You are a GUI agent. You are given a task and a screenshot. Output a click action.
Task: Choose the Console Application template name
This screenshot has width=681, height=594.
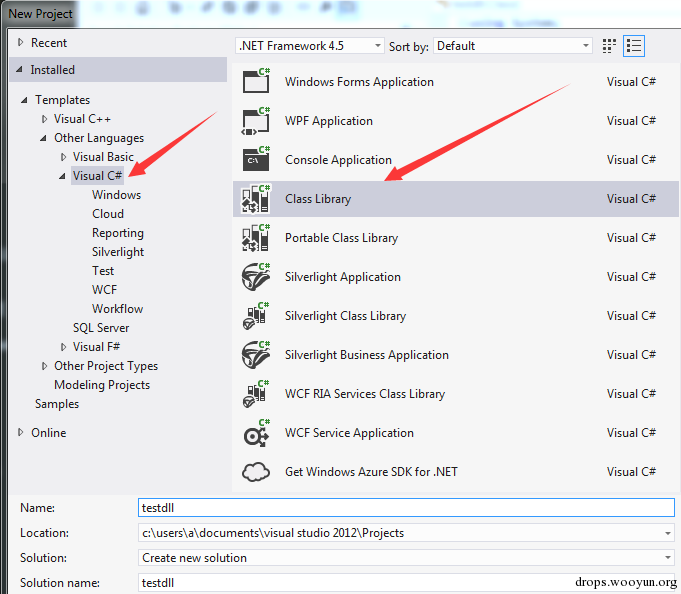coord(338,160)
